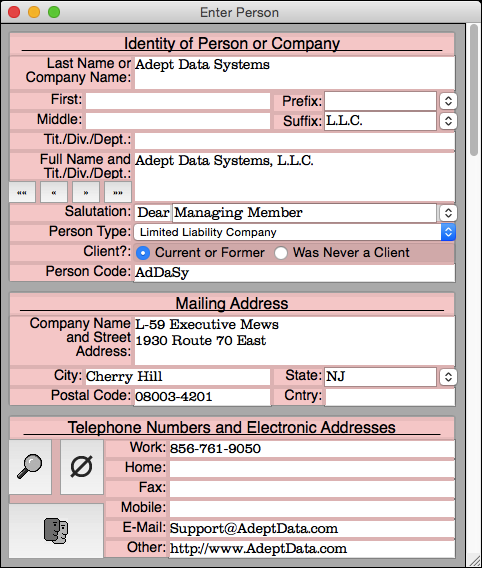Click the Suffix field containing L.L.C.
This screenshot has height=568, width=482.
380,121
